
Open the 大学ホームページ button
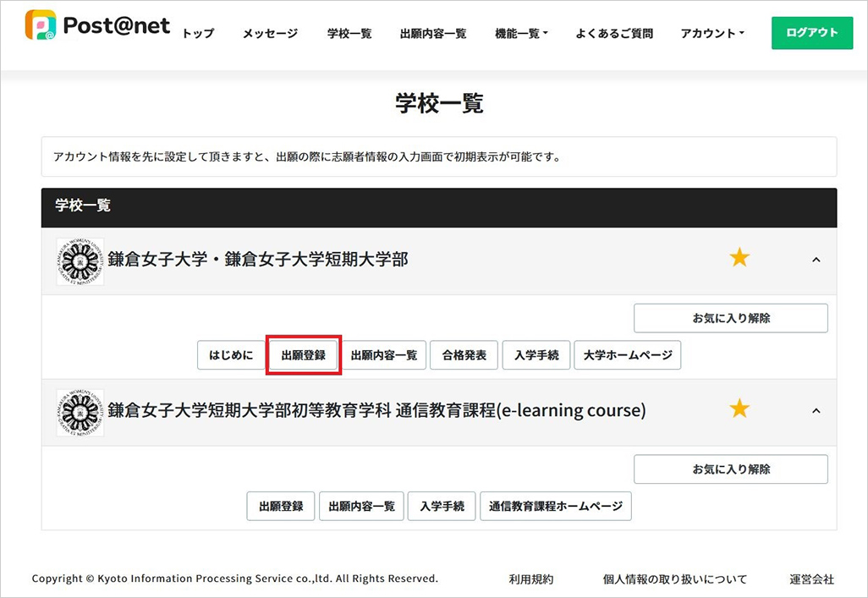coord(628,355)
